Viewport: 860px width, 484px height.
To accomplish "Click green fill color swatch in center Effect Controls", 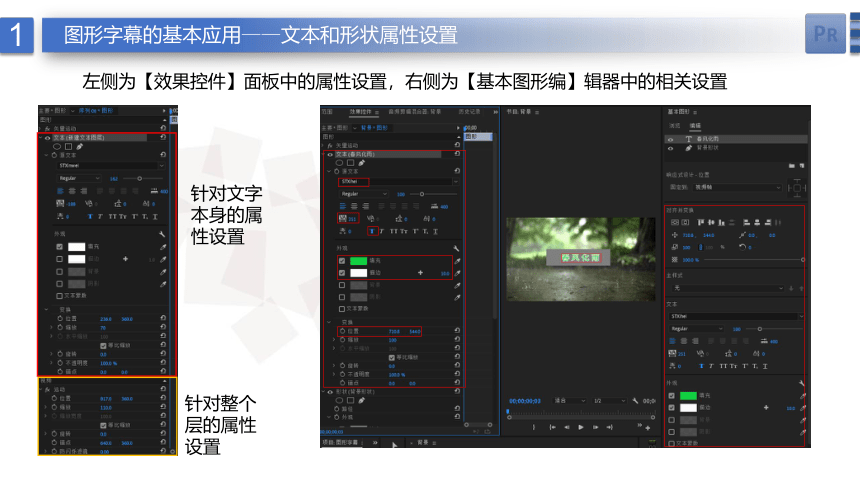I will point(358,261).
